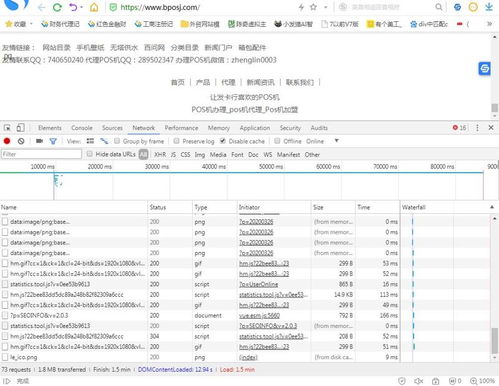
Task: Focus the network Filter text input
Action: click(41, 154)
